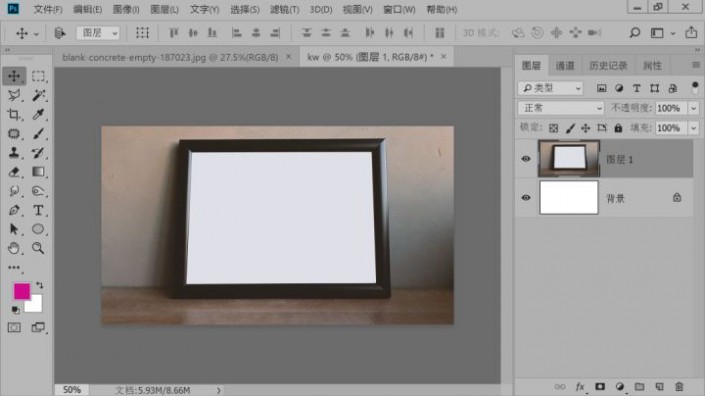Open the blend mode 正常 dropdown
Screen dimensions: 705x396
(561, 108)
